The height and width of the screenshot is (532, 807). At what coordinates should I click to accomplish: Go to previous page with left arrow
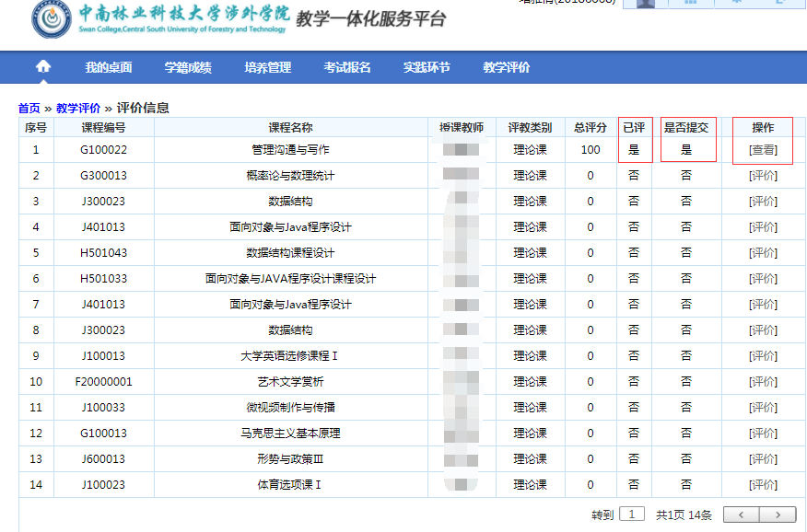point(742,515)
